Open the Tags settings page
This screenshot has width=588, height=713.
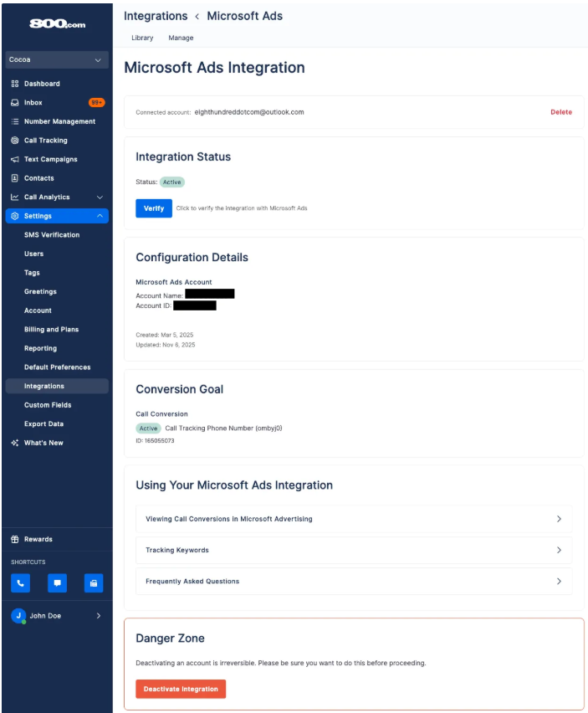click(x=32, y=273)
